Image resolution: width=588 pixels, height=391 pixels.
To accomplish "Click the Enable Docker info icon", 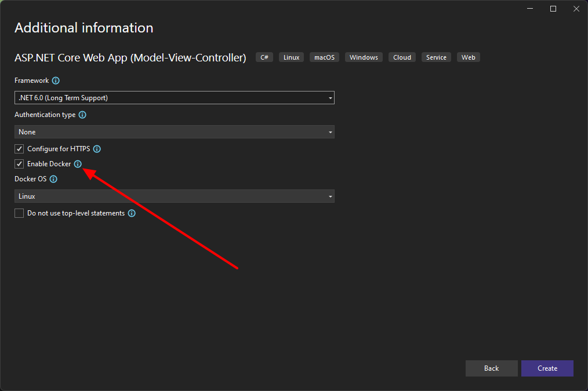I will coord(78,164).
